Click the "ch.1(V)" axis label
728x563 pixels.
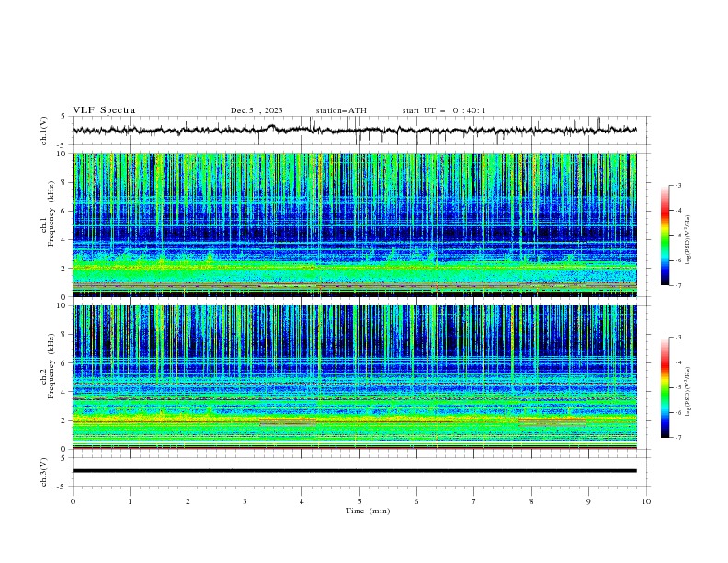click(x=44, y=131)
